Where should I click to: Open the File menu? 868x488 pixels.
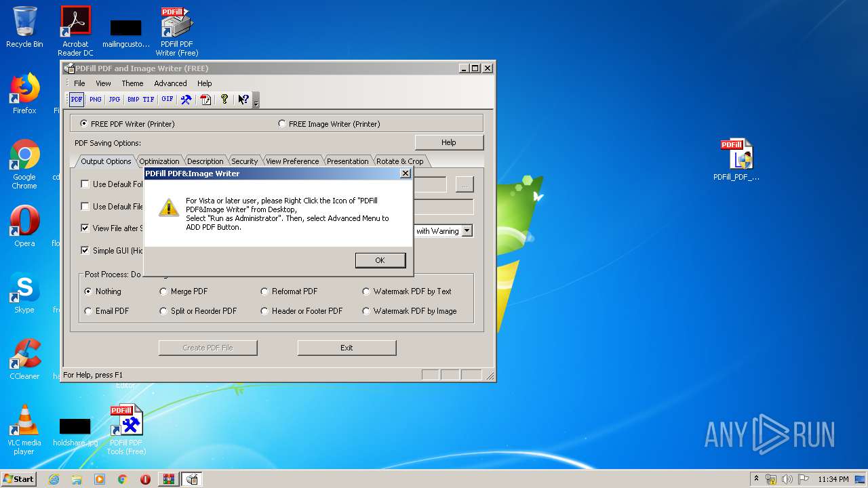(79, 83)
